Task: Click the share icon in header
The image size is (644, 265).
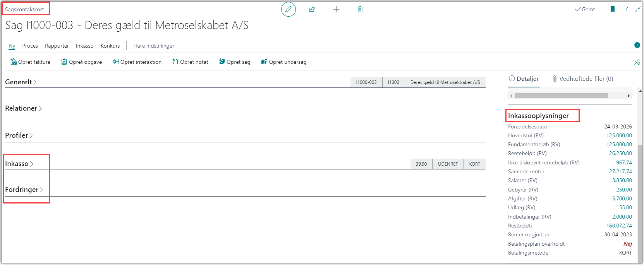Action: (312, 9)
